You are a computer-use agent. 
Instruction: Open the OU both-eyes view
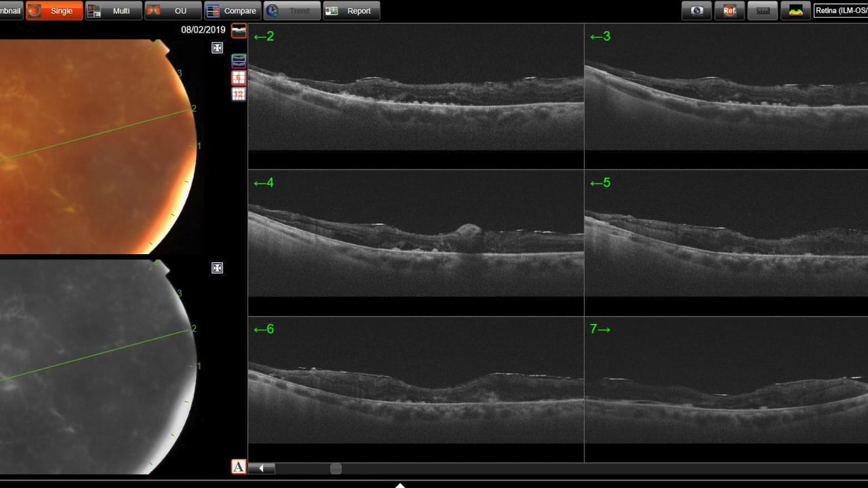pyautogui.click(x=173, y=11)
